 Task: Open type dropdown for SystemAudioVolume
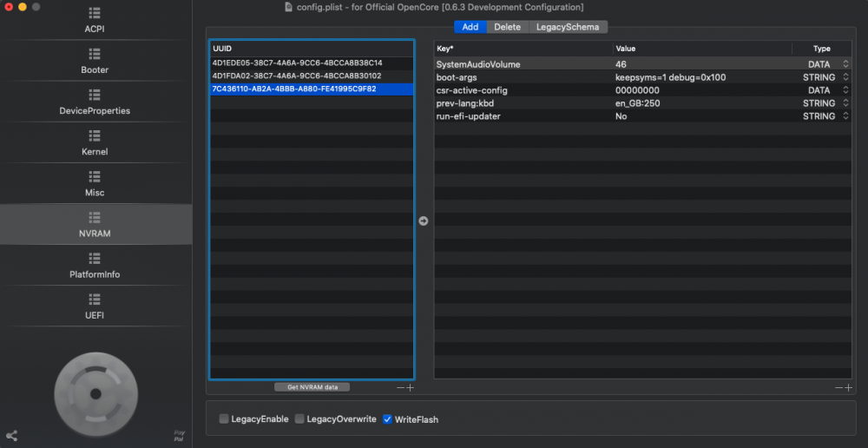click(845, 64)
